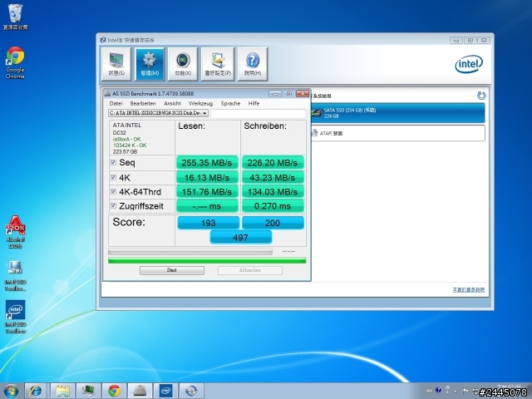Click the Seq write value 226.20 MB/s
532x399 pixels.
coord(273,163)
